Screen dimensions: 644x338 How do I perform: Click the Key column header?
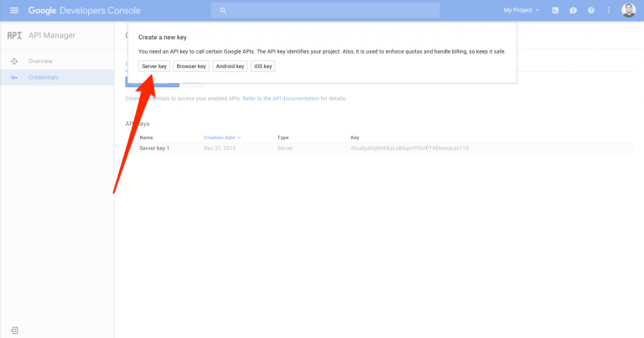coord(355,138)
